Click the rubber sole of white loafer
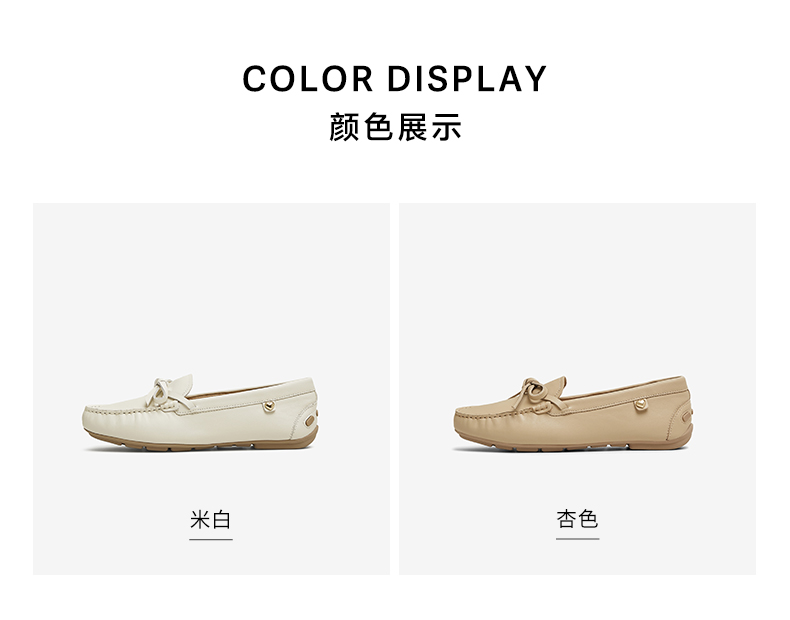This screenshot has width=790, height=620. [x=202, y=443]
